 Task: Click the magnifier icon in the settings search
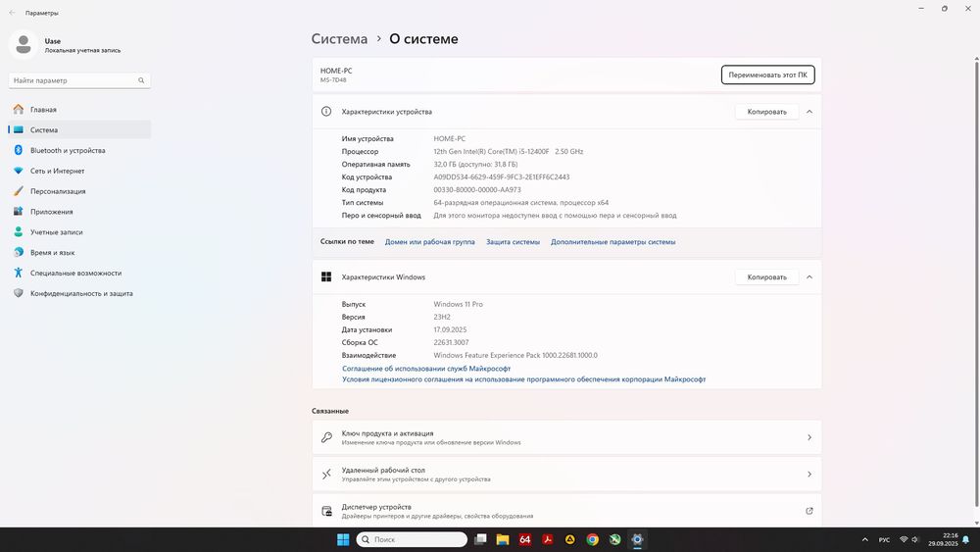pos(141,80)
